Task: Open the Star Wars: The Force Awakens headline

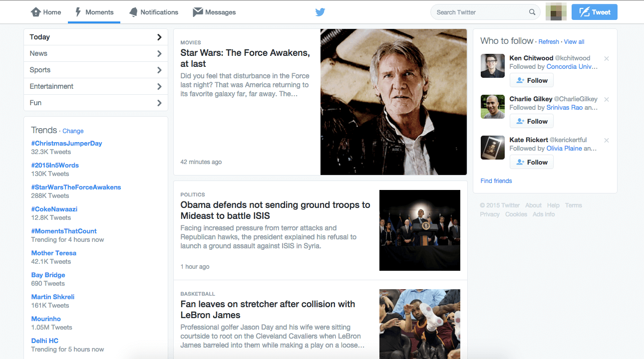Action: tap(245, 58)
